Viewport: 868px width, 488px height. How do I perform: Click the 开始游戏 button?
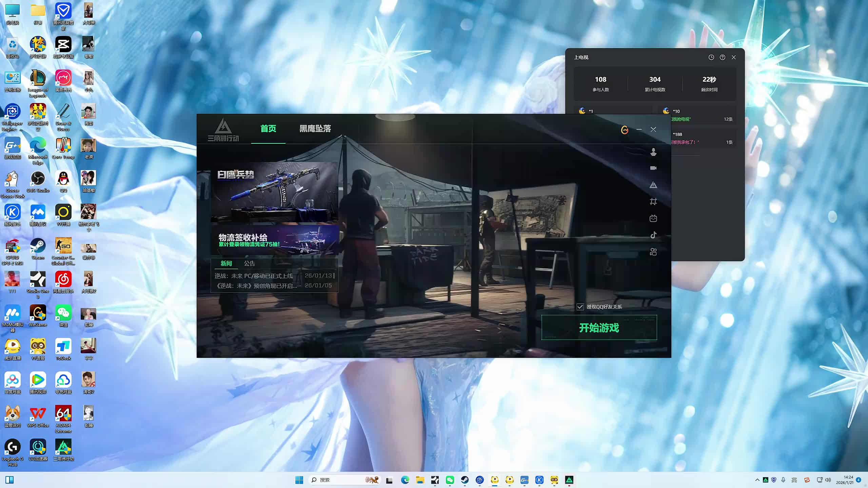coord(599,327)
